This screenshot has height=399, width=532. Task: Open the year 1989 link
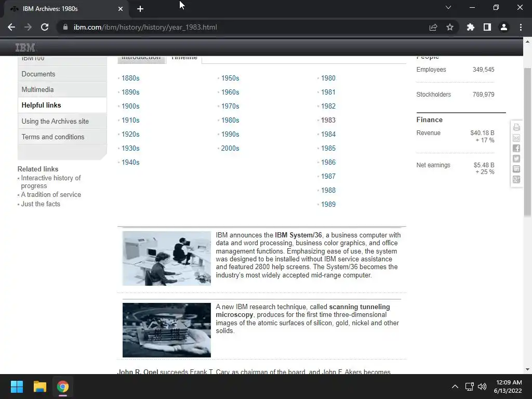[x=328, y=204]
